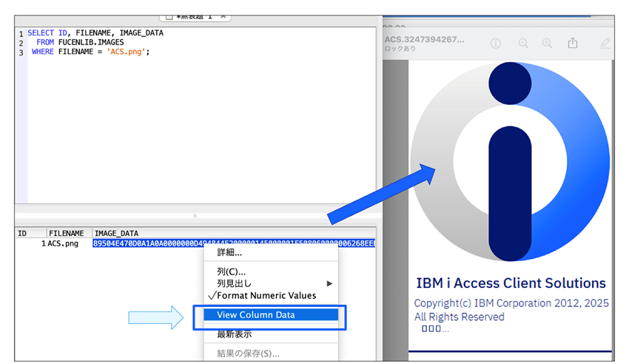This screenshot has width=629, height=364.
Task: Click the IMAGE_DATA column header
Action: pyautogui.click(x=116, y=233)
